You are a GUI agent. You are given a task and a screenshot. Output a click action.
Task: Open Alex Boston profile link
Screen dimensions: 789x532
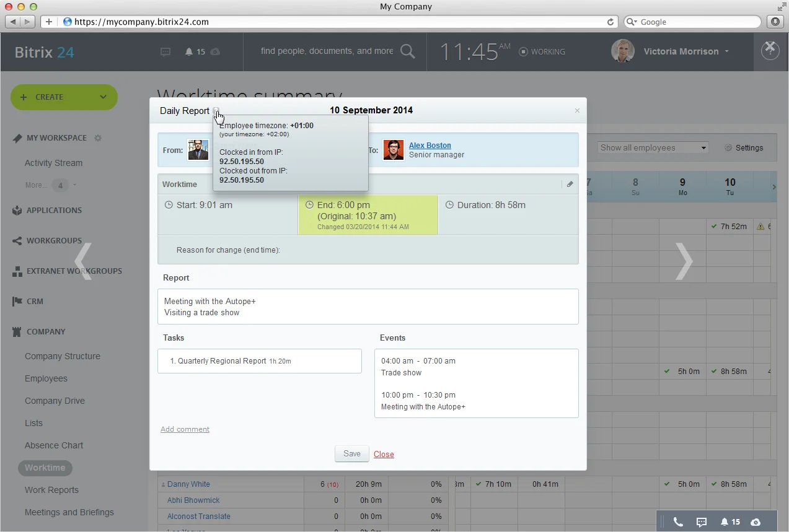430,146
